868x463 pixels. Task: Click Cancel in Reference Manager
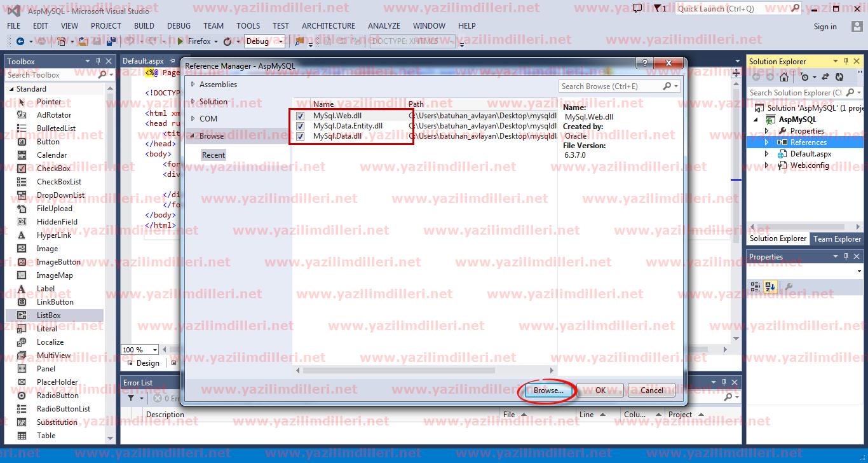[652, 390]
